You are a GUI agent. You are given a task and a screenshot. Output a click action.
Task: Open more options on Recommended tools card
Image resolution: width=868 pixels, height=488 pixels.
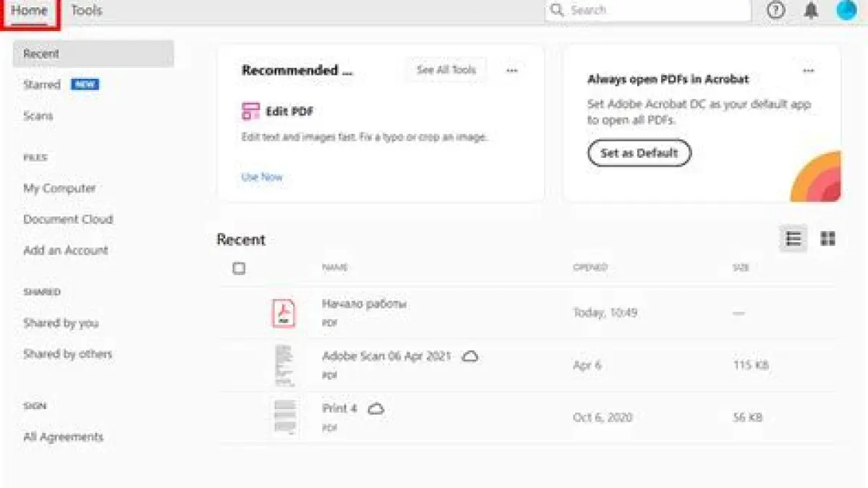tap(512, 70)
